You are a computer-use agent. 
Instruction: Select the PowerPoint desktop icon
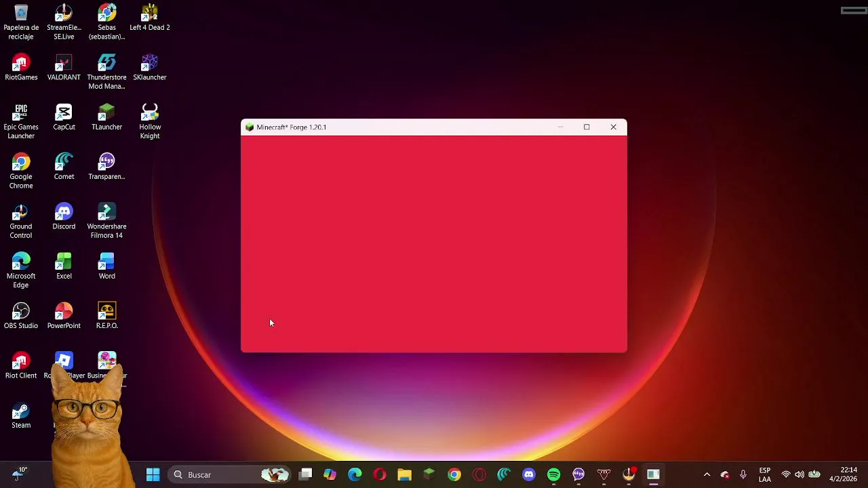click(x=64, y=316)
